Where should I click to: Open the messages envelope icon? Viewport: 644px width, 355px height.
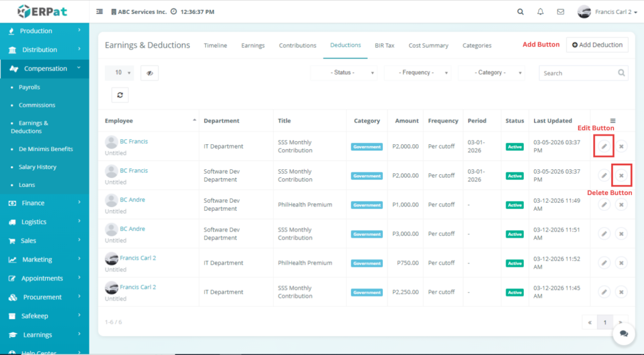[560, 12]
